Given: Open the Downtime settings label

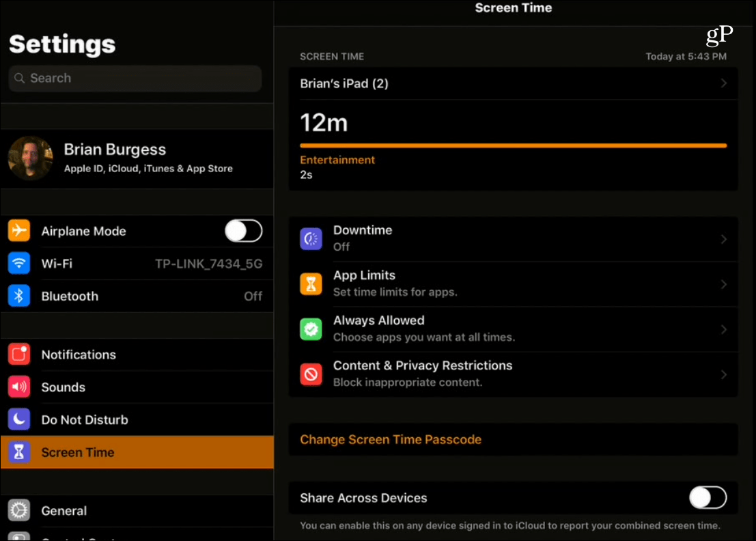Looking at the screenshot, I should tap(363, 230).
